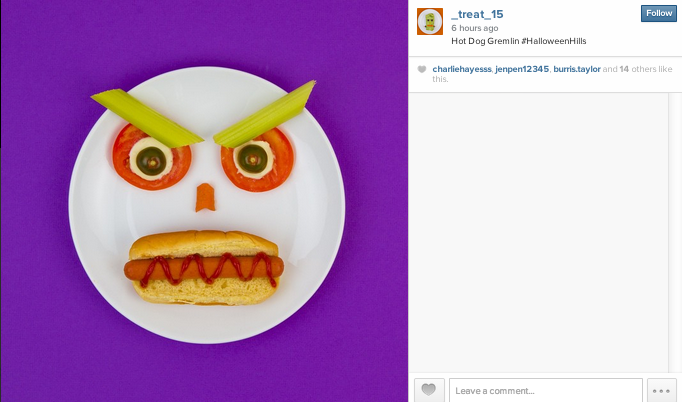The width and height of the screenshot is (682, 402).
Task: Open the _treat_15 profile avatar
Action: point(430,21)
